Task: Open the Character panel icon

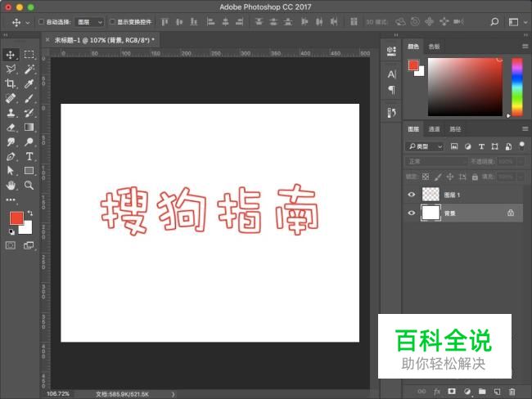Action: click(391, 74)
